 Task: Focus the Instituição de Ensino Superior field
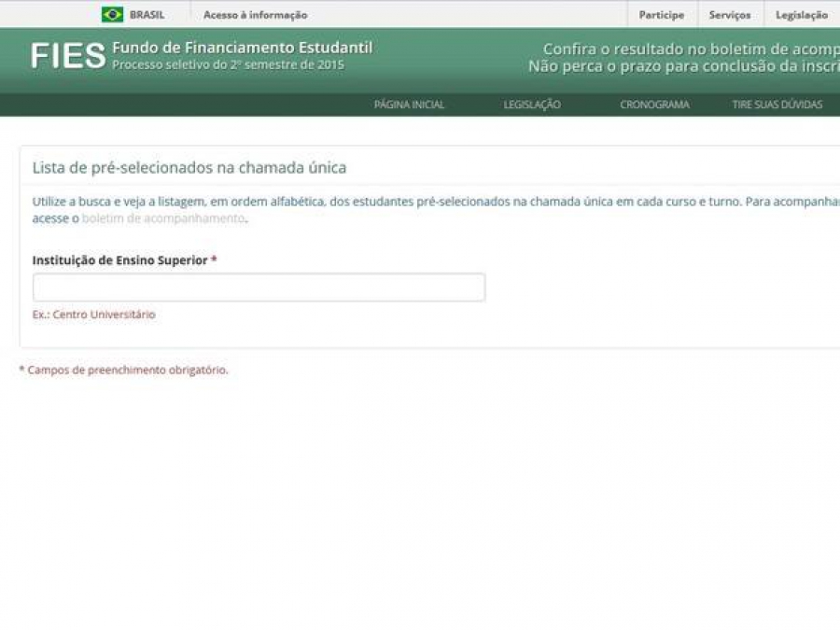259,287
